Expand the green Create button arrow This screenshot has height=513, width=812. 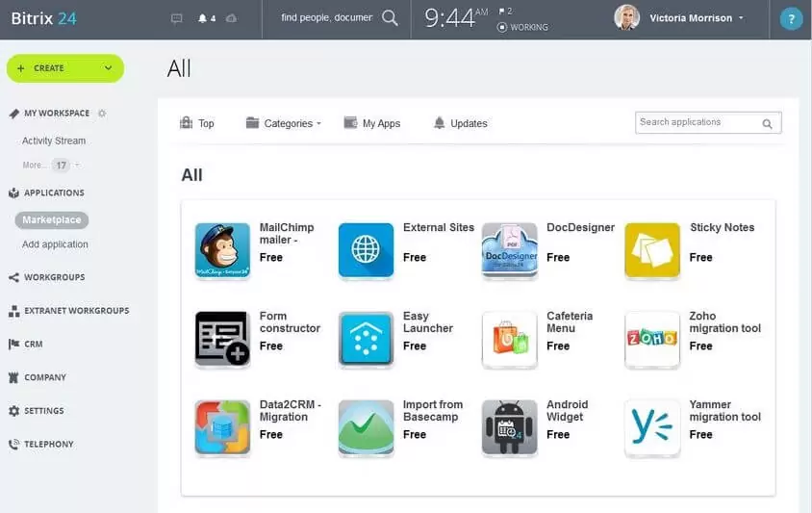point(108,68)
